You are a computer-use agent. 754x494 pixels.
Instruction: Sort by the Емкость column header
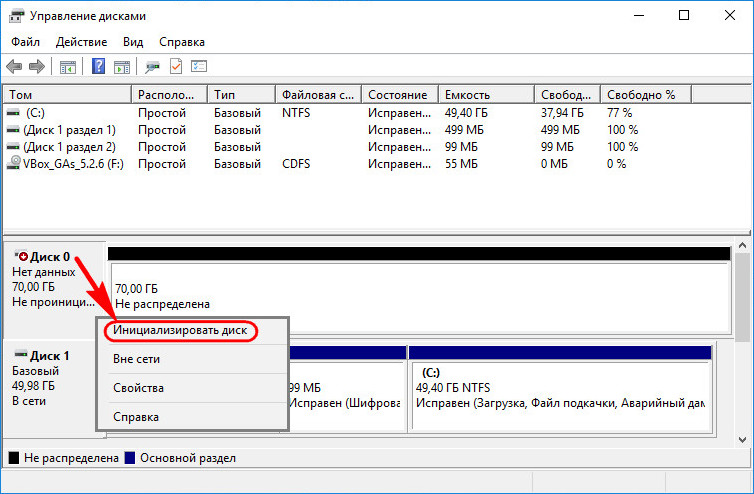[486, 95]
